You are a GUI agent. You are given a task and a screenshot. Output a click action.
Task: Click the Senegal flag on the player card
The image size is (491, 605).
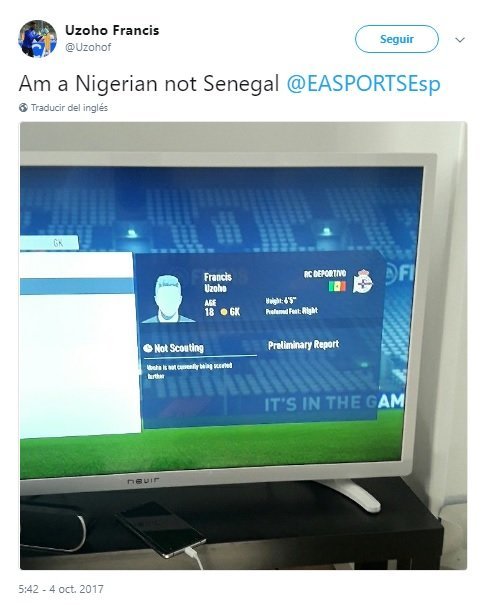click(x=337, y=286)
